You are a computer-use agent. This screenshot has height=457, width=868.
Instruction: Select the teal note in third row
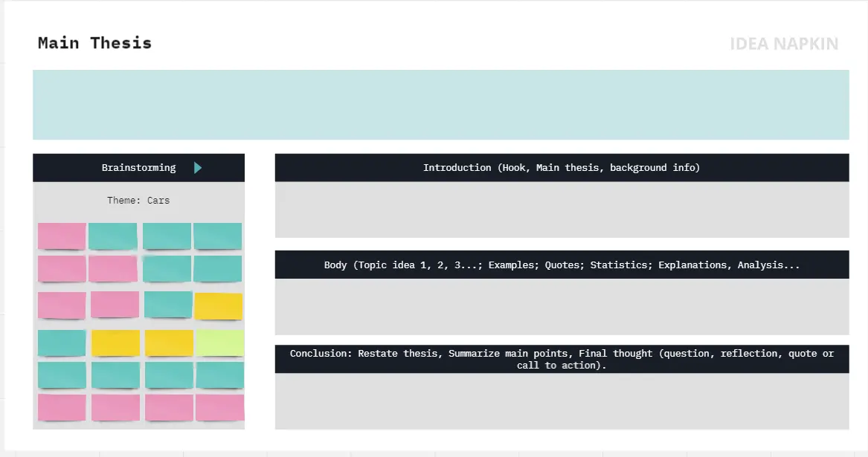(x=168, y=305)
